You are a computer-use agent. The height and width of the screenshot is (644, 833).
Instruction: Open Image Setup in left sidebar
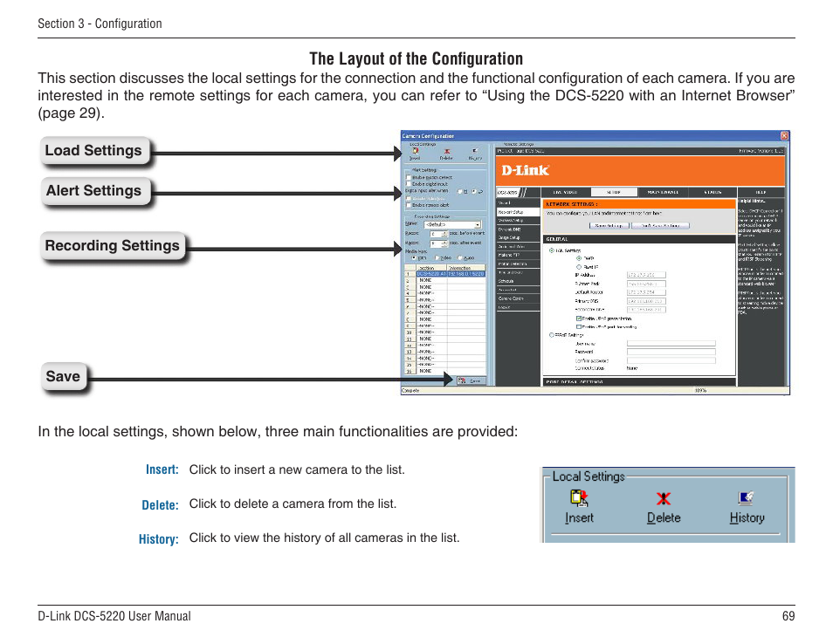click(x=518, y=238)
